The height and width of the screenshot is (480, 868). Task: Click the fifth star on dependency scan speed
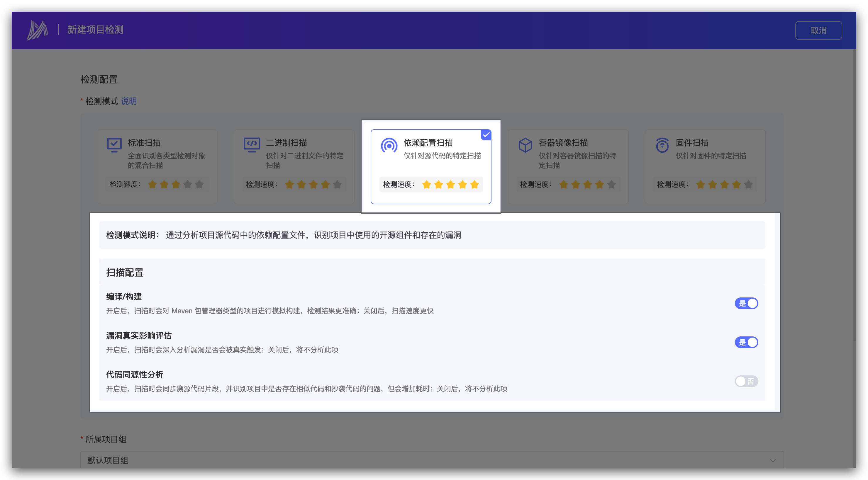[474, 184]
